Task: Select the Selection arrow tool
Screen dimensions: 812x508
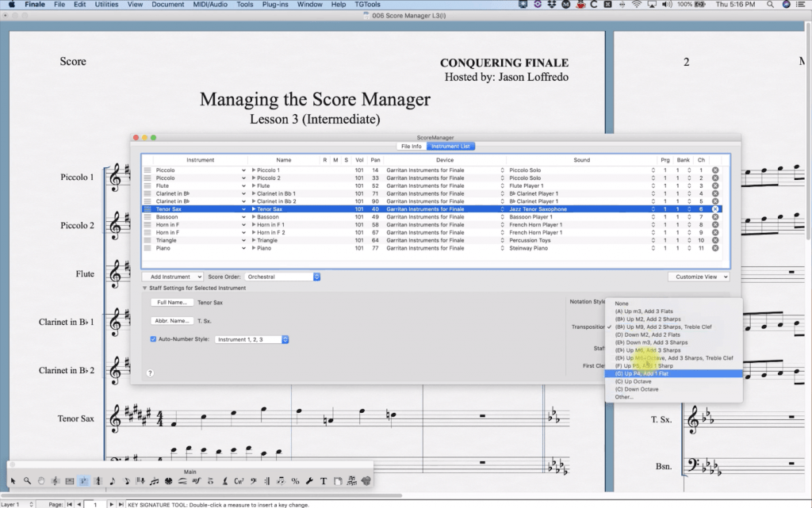Action: [x=13, y=480]
